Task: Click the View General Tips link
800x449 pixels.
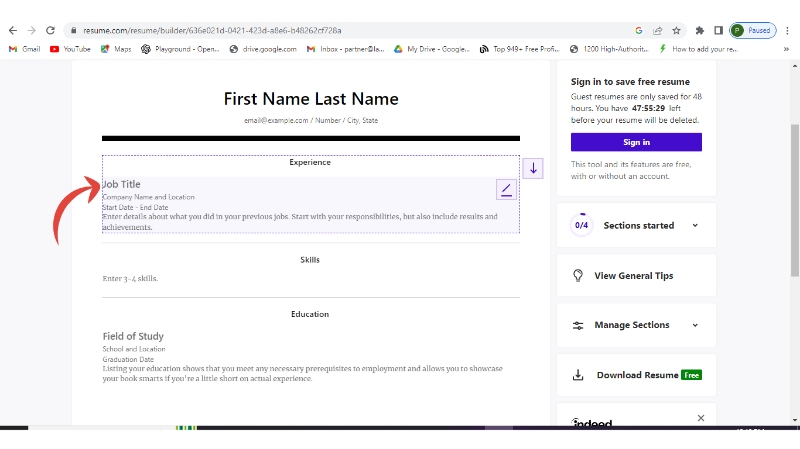Action: coord(634,276)
